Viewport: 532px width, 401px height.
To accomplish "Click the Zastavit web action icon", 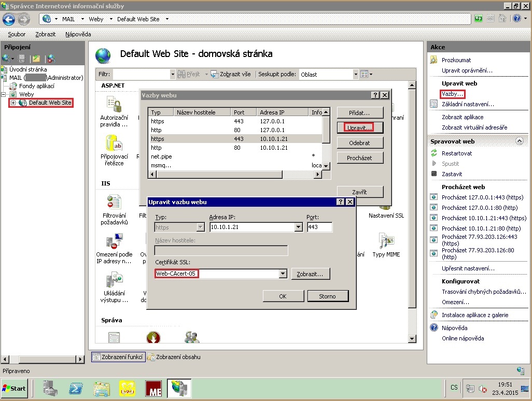I will (434, 174).
